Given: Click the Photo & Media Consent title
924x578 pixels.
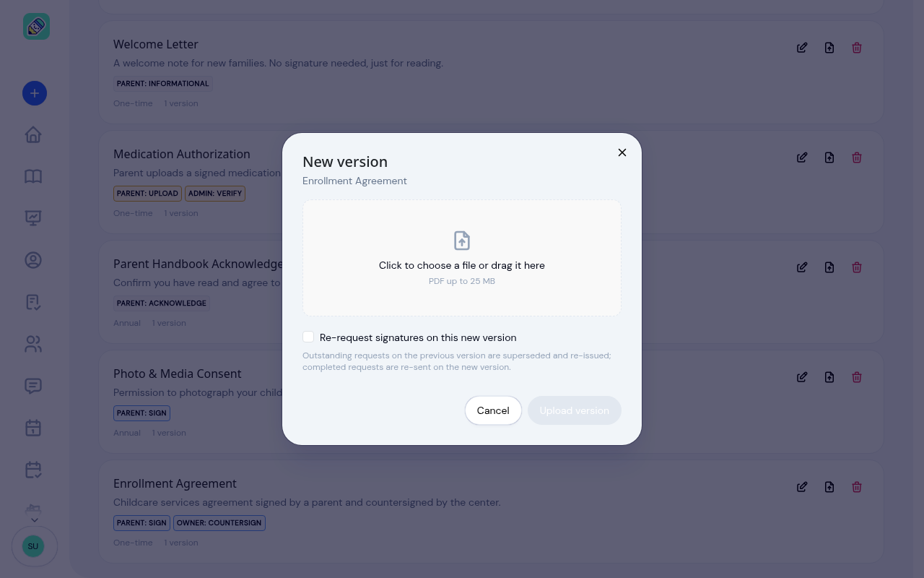Looking at the screenshot, I should pyautogui.click(x=178, y=374).
